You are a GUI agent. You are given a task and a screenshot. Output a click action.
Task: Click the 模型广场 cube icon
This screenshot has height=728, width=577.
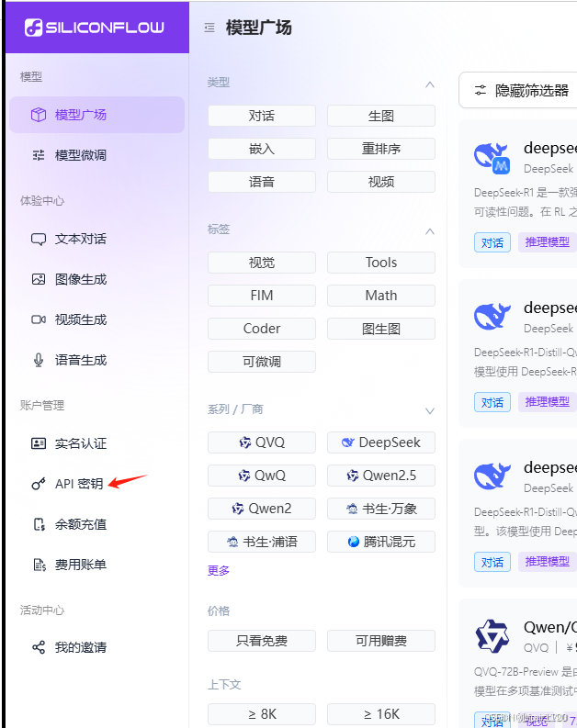pos(39,115)
